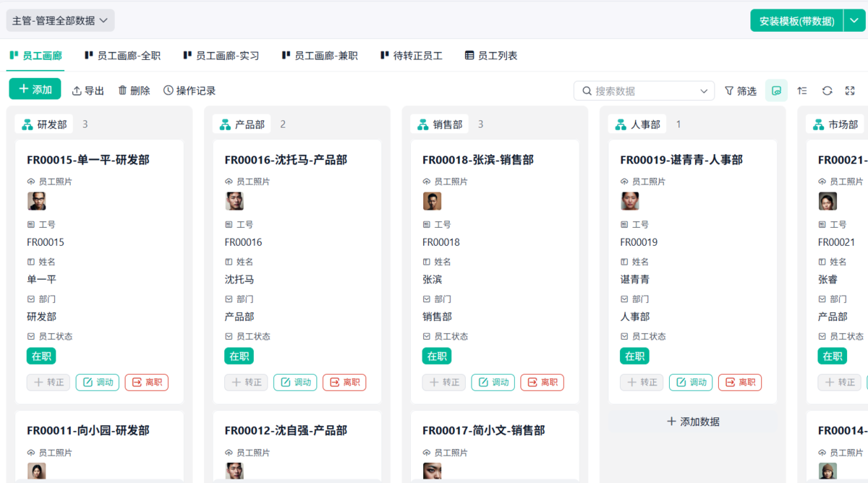Expand the arrow next to 安装模板(带数据)
Screen dimensions: 868x483
[x=854, y=21]
